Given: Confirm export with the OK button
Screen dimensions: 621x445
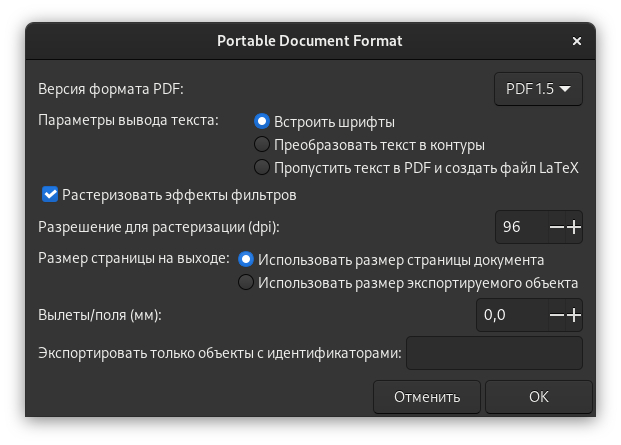Looking at the screenshot, I should [539, 397].
